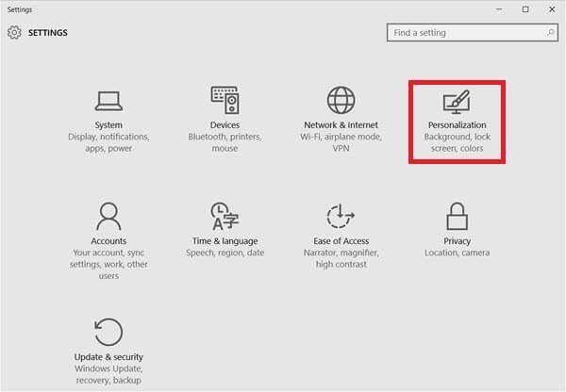Open the System laptop icon
Viewport: 566px width, 392px height.
pos(108,102)
